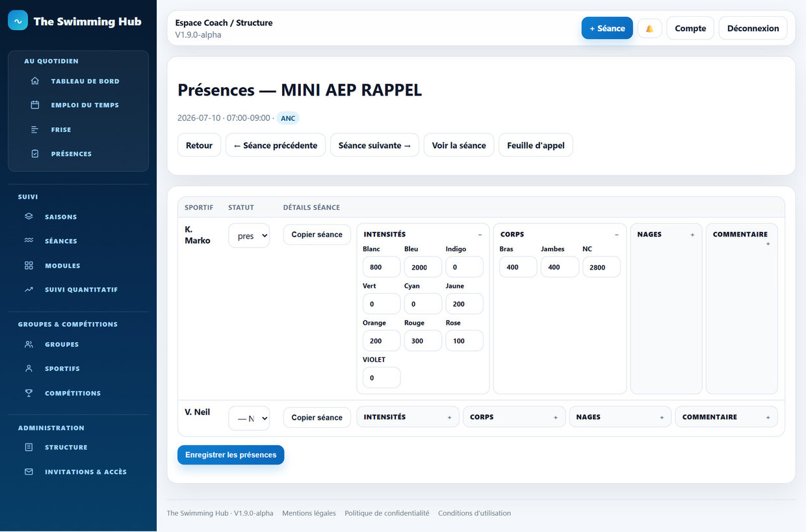Click the Enregistrer les présences button
The height and width of the screenshot is (532, 806).
(231, 455)
